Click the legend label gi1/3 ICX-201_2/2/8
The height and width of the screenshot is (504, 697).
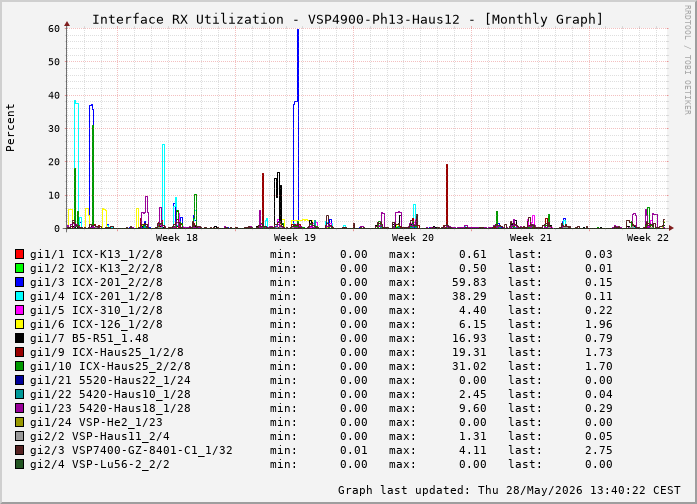tap(96, 282)
